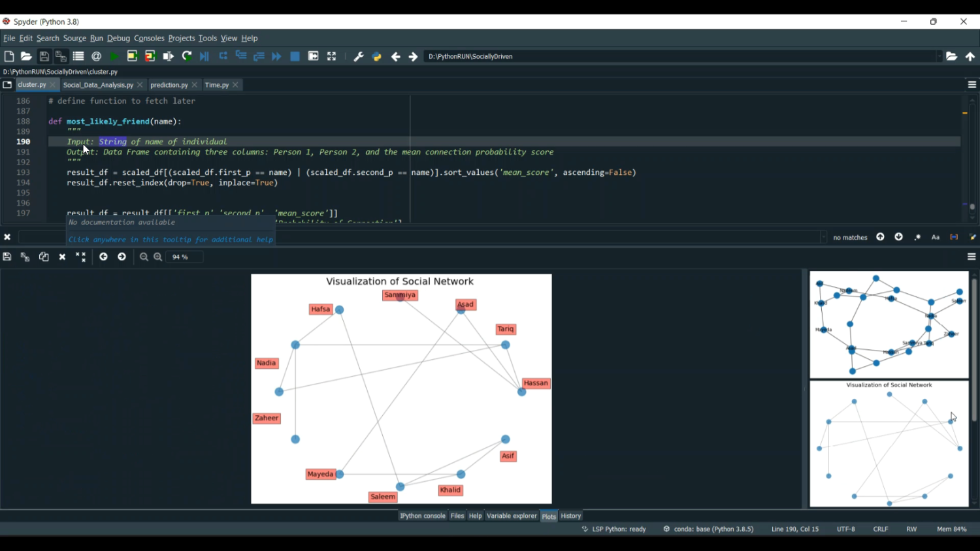The image size is (980, 551).
Task: Copy the plot to clipboard
Action: click(44, 257)
